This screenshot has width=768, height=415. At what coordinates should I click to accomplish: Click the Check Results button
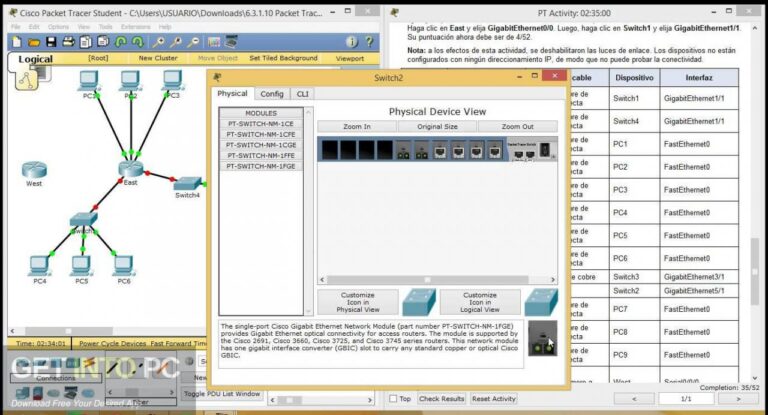coord(441,399)
